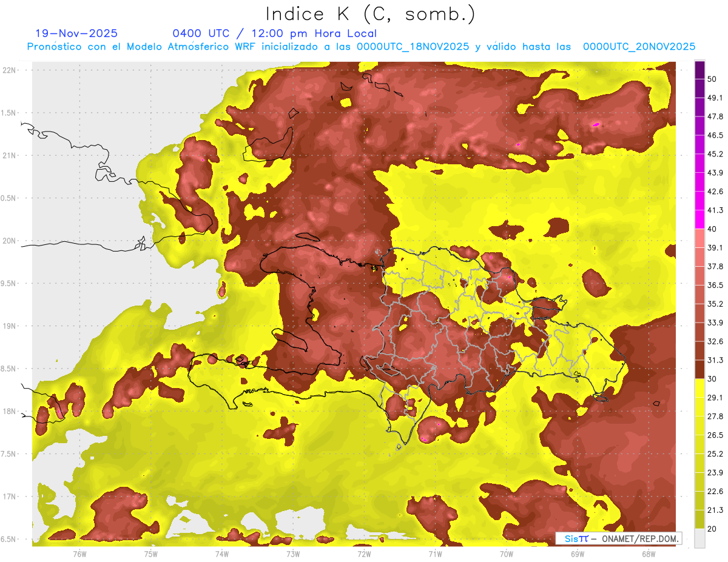Screen dimensions: 728x562
Task: Click the colorbar value "39.1"
Action: (715, 248)
